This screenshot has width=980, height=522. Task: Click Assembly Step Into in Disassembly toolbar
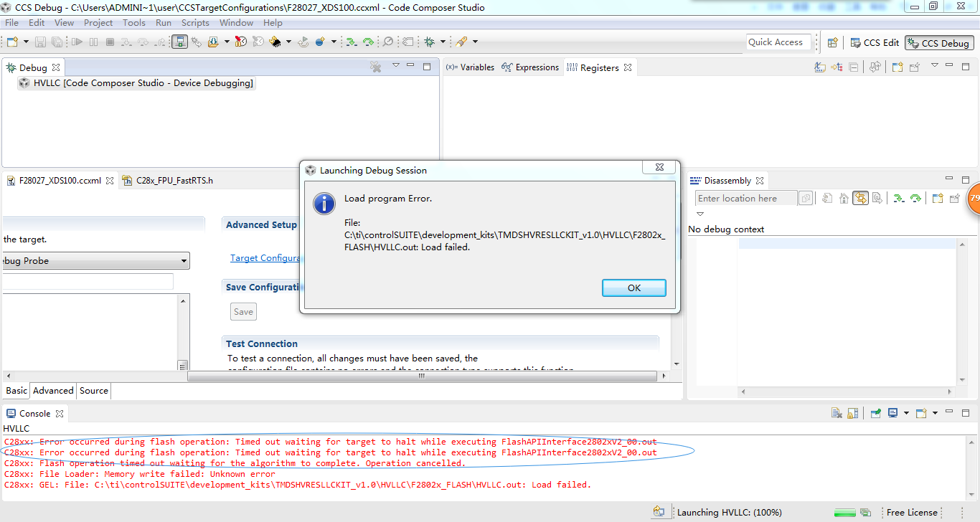click(898, 198)
